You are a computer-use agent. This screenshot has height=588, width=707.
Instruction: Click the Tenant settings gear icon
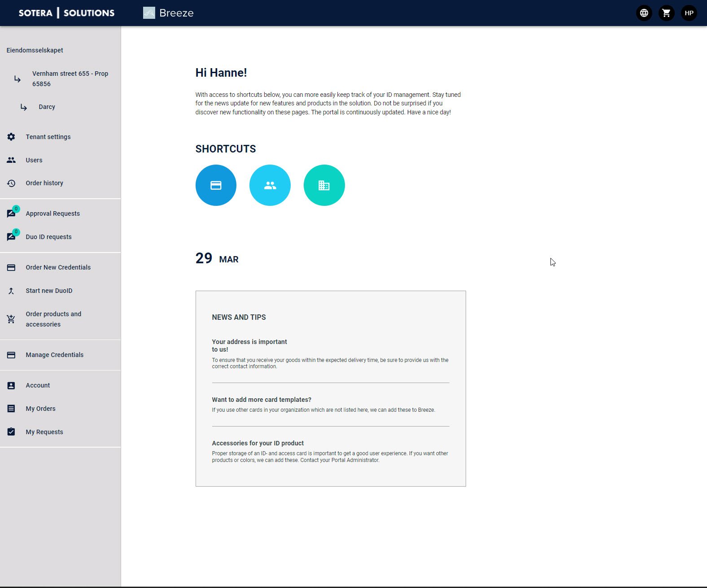coord(11,137)
